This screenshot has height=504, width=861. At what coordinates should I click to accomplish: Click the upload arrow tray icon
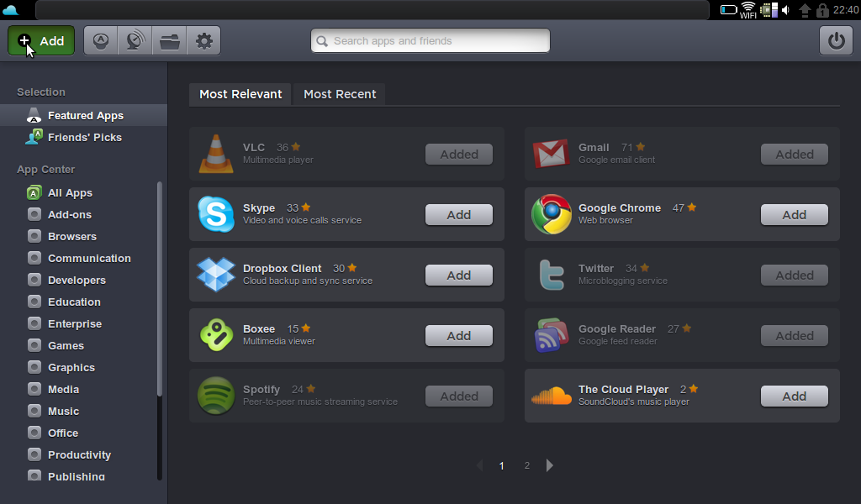(x=805, y=10)
